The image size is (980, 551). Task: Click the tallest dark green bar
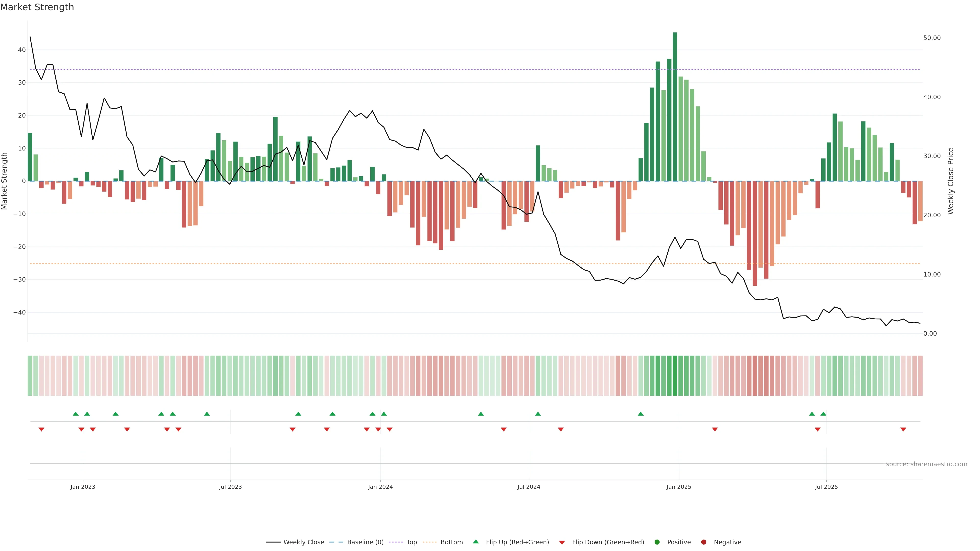pos(675,106)
